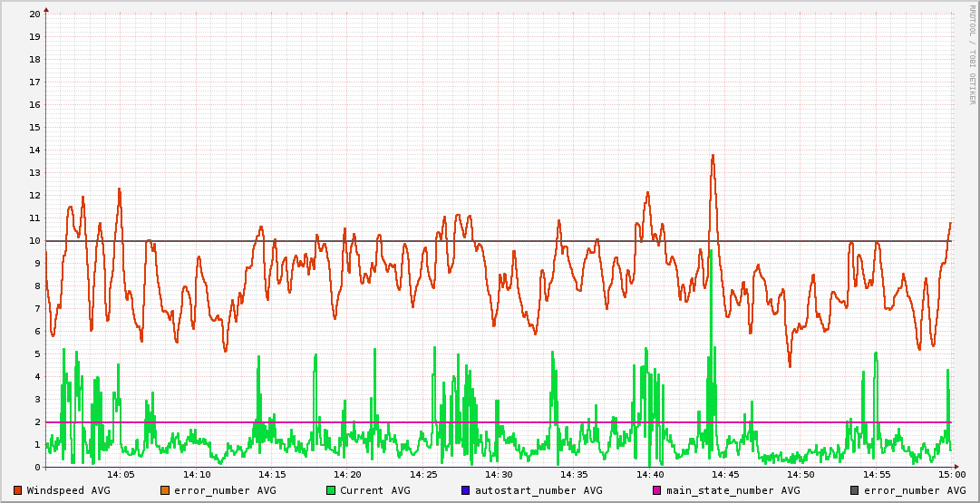Click the dark gray error_number legend swatch
The height and width of the screenshot is (503, 980).
854,490
